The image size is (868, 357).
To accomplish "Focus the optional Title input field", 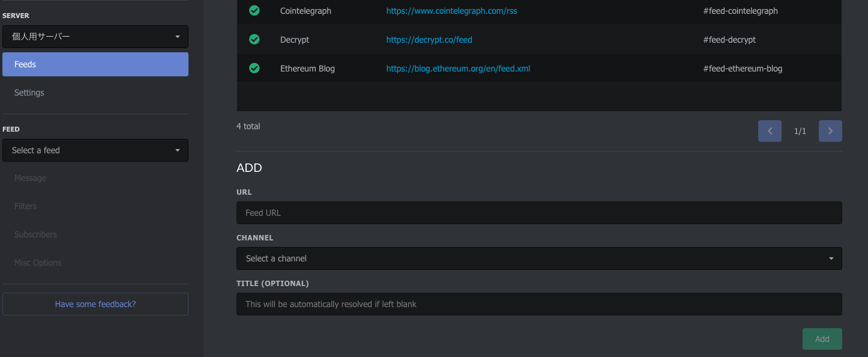I will pos(539,304).
